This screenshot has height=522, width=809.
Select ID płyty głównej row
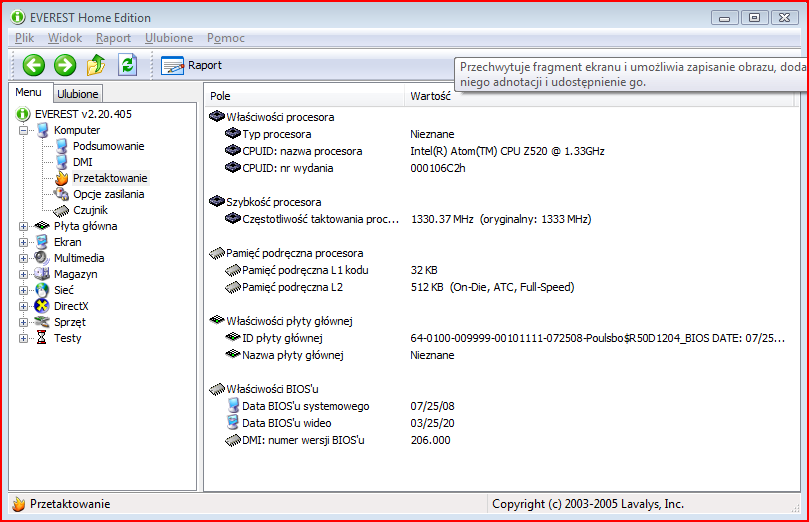point(503,338)
